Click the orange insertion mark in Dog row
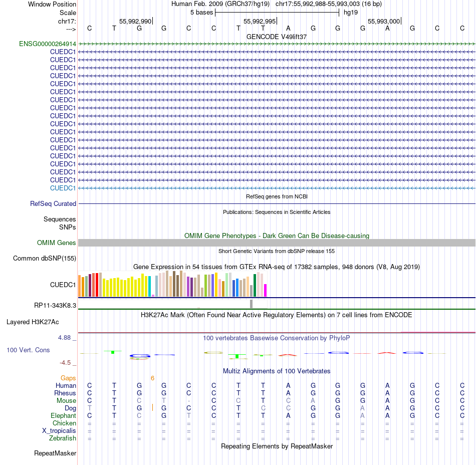Viewport: 476px width, 465px height. 152,408
